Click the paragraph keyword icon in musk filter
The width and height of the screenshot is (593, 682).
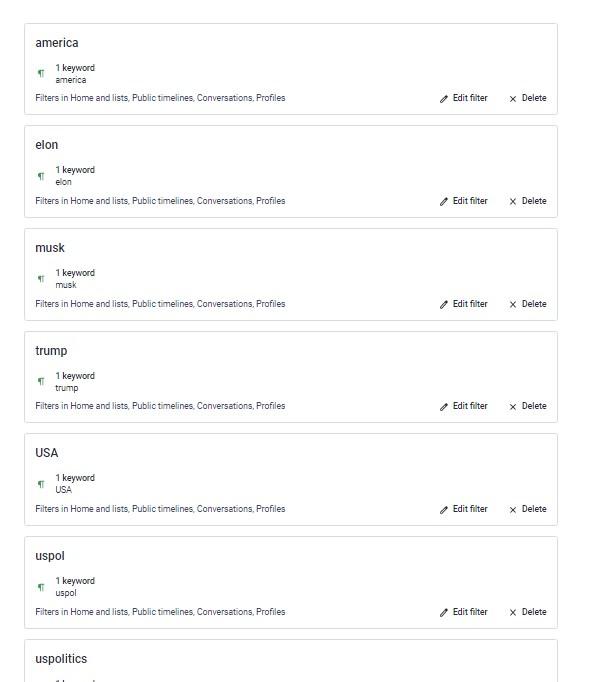pyautogui.click(x=41, y=279)
